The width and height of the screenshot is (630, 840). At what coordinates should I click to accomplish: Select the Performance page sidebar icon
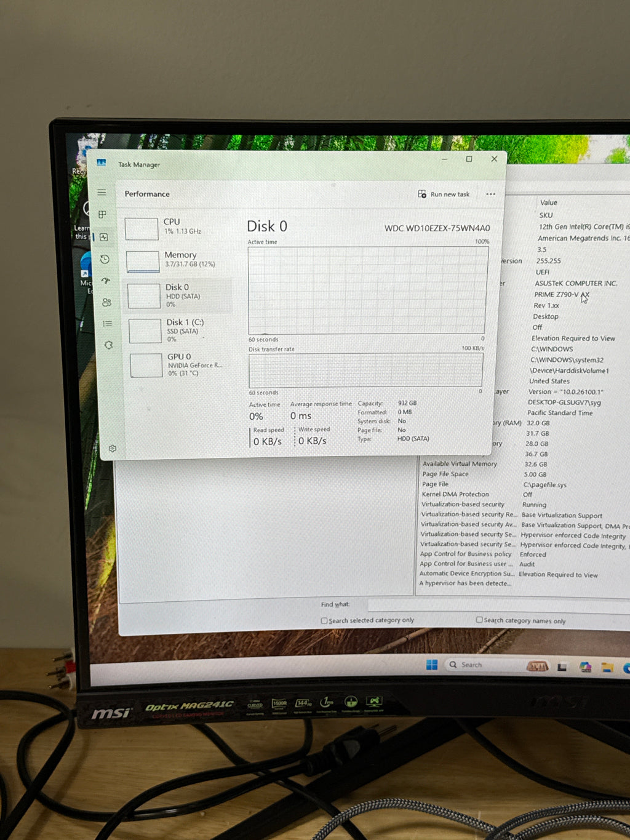tap(104, 237)
